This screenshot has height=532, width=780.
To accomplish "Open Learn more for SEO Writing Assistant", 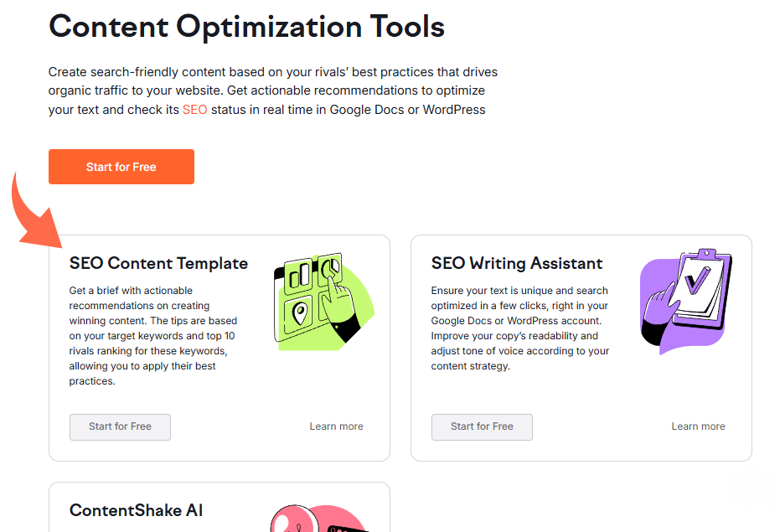I will click(698, 426).
